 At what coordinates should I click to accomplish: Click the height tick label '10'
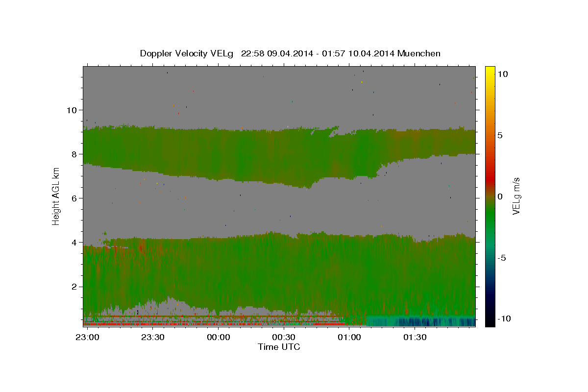click(x=72, y=110)
